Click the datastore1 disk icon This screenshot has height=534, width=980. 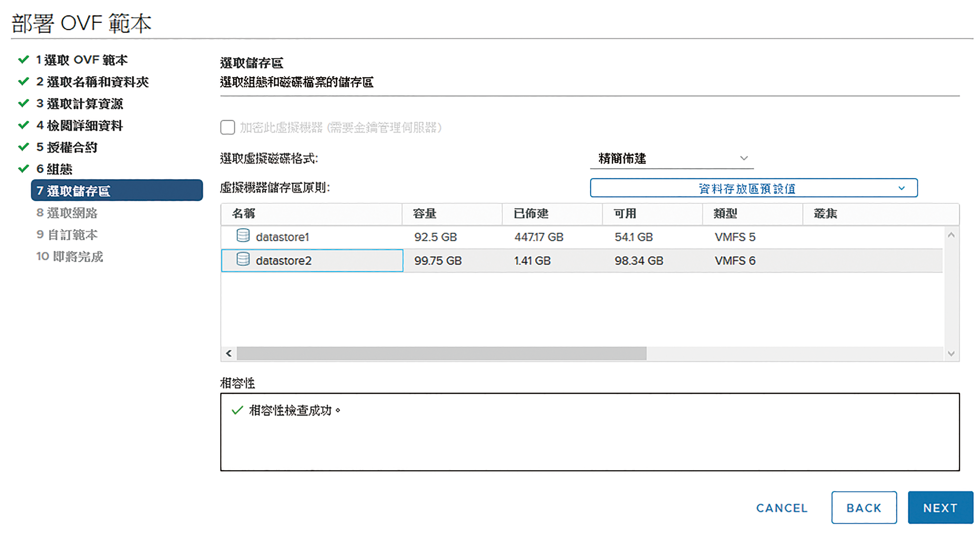tap(243, 235)
